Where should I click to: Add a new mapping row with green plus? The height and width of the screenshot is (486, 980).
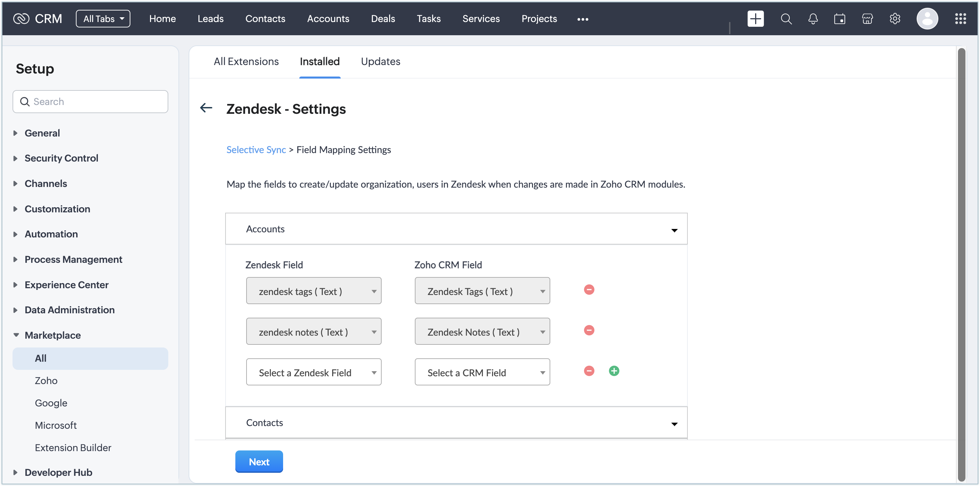click(614, 371)
